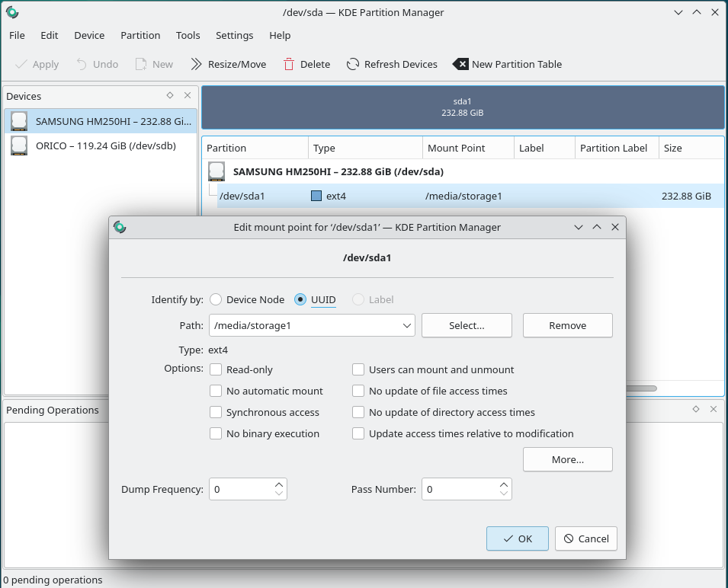Open the Partition menu
The width and height of the screenshot is (728, 588).
coord(140,35)
